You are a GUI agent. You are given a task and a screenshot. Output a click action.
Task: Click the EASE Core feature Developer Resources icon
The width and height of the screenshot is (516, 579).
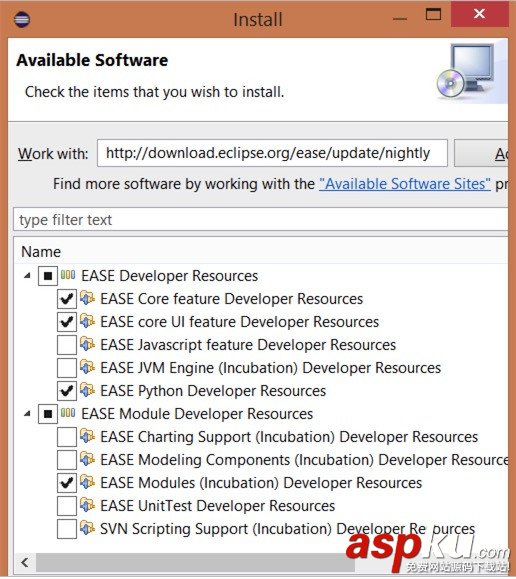(x=88, y=298)
